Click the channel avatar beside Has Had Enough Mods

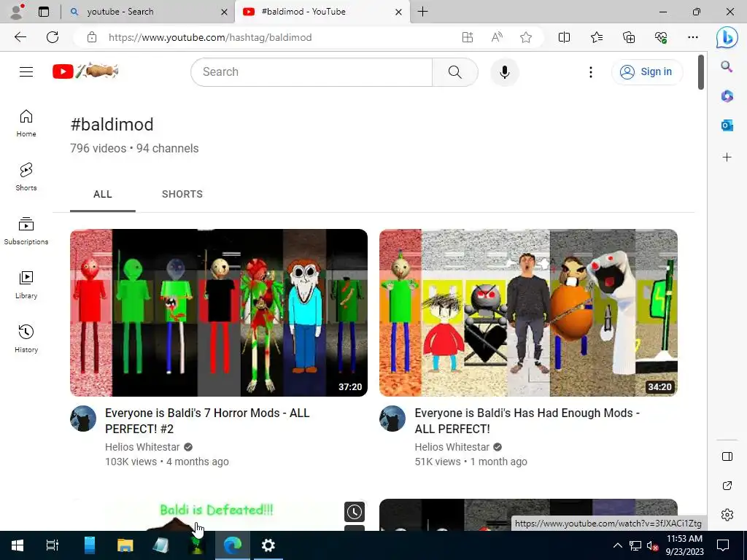click(x=392, y=419)
